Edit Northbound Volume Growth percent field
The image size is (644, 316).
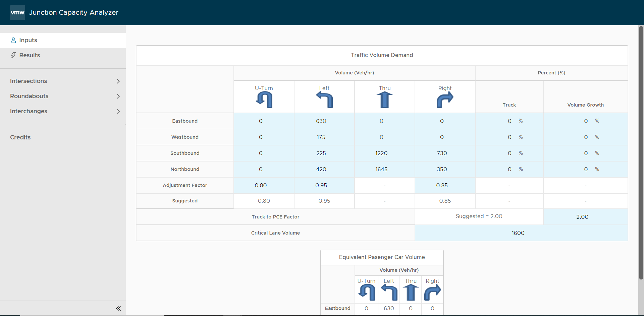click(x=586, y=169)
